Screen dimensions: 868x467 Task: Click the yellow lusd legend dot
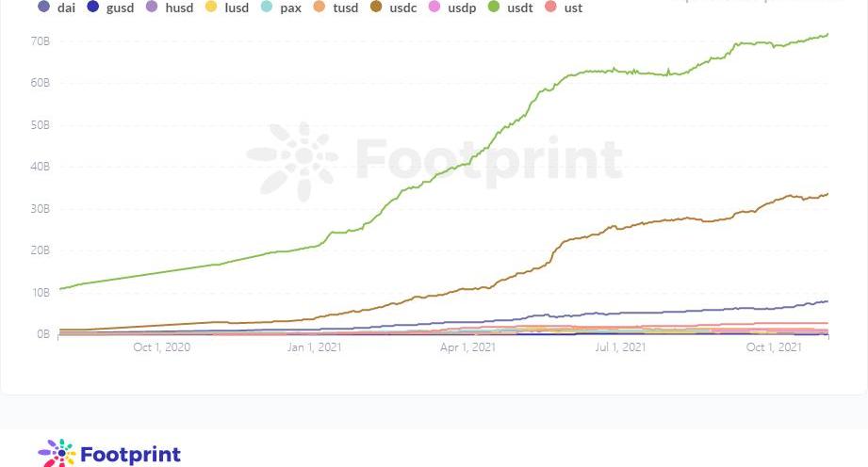[211, 8]
